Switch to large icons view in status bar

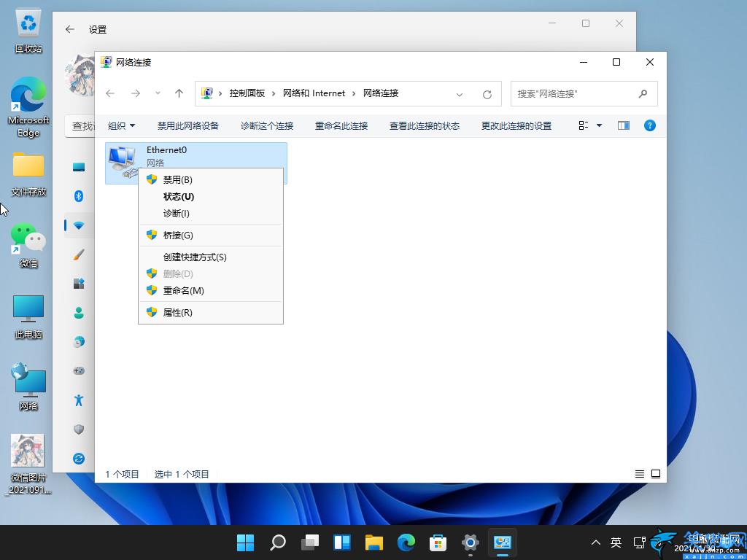coord(656,474)
